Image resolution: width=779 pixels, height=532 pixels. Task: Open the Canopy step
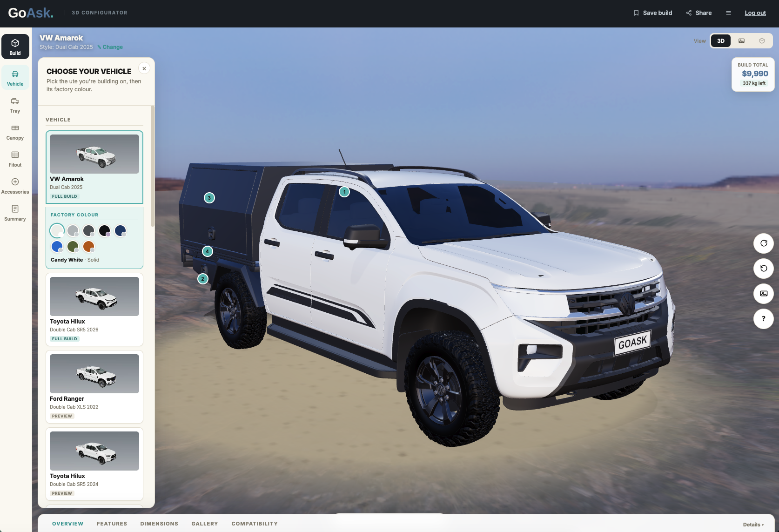15,132
